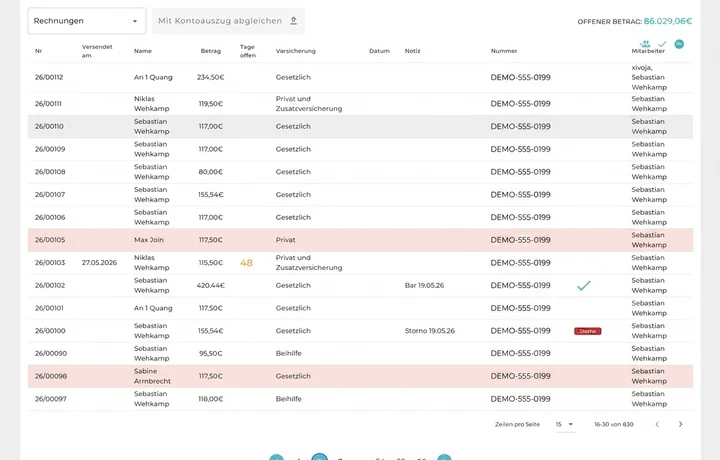Screen dimensions: 720x460
Task: Click the red Storno badge on 26/00100
Action: [587, 331]
